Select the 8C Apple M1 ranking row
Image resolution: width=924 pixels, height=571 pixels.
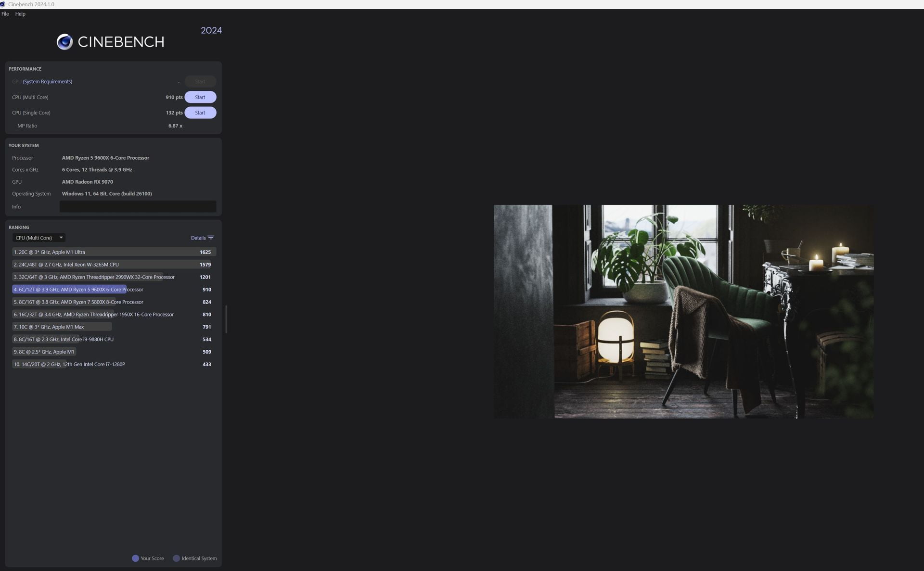coord(114,352)
